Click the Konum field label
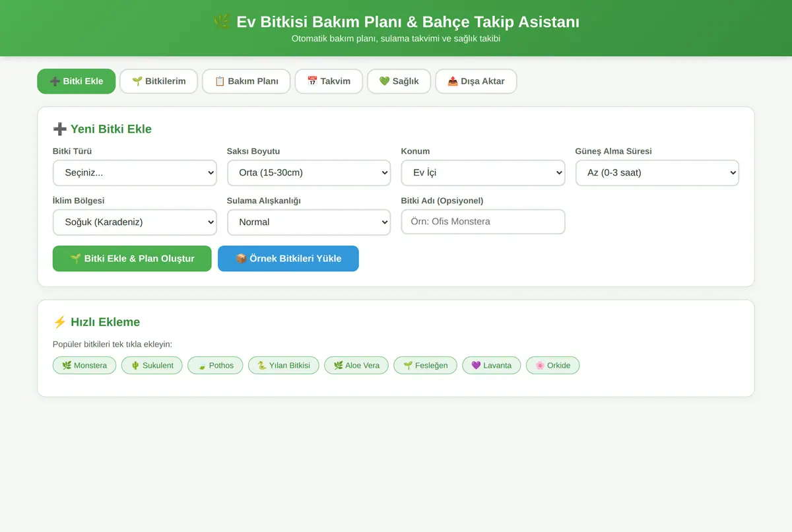The width and height of the screenshot is (792, 532). coord(416,151)
